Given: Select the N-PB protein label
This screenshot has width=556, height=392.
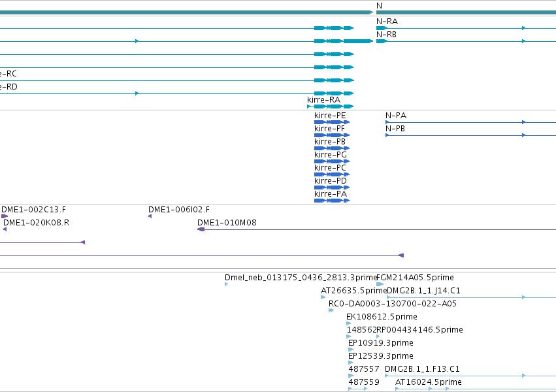Looking at the screenshot, I should click(x=395, y=129).
